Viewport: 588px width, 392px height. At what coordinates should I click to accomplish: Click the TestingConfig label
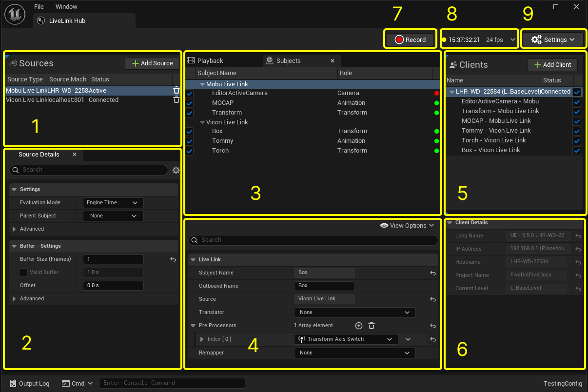click(x=563, y=384)
